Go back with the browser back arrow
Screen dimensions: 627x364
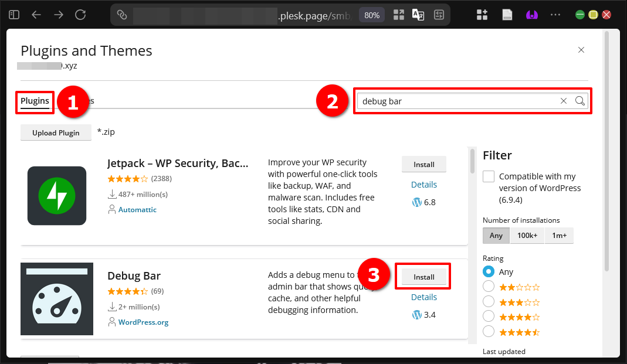click(x=36, y=15)
